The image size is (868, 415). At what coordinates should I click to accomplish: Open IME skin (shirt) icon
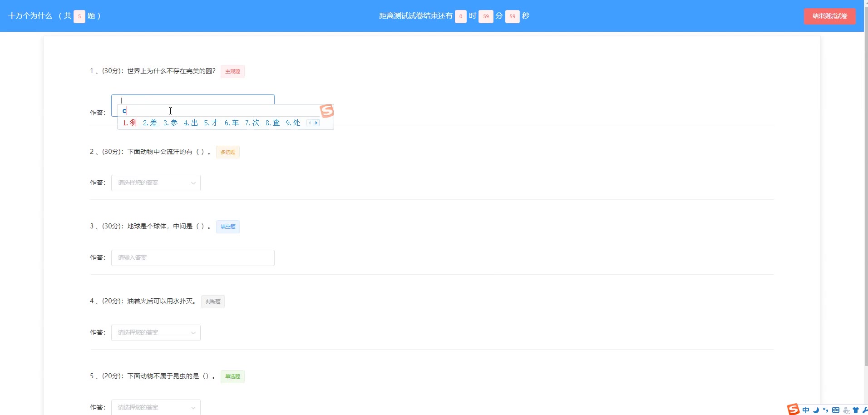[856, 410]
